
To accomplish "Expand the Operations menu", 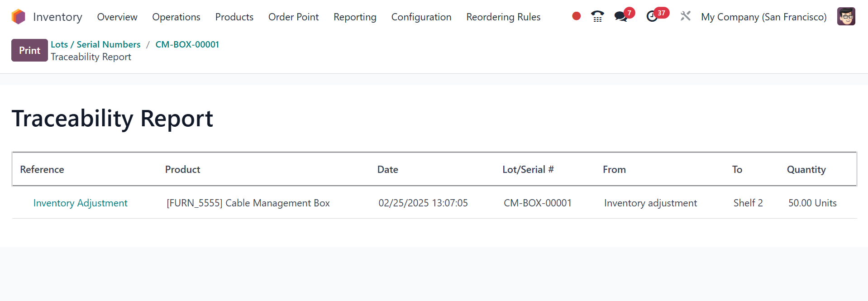I will (176, 17).
